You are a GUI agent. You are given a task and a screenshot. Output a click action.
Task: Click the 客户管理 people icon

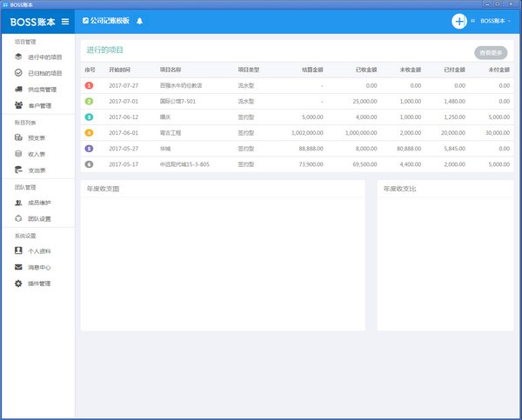(x=18, y=106)
